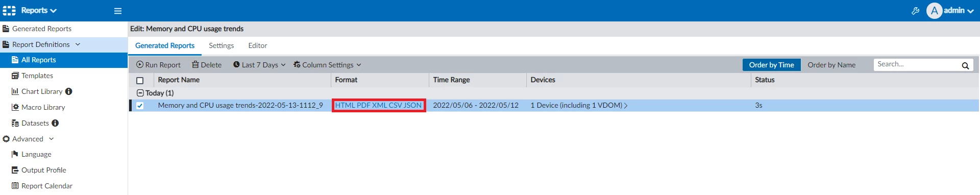Select Order by Time button
Viewport: 980px width, 195px height.
coord(771,65)
